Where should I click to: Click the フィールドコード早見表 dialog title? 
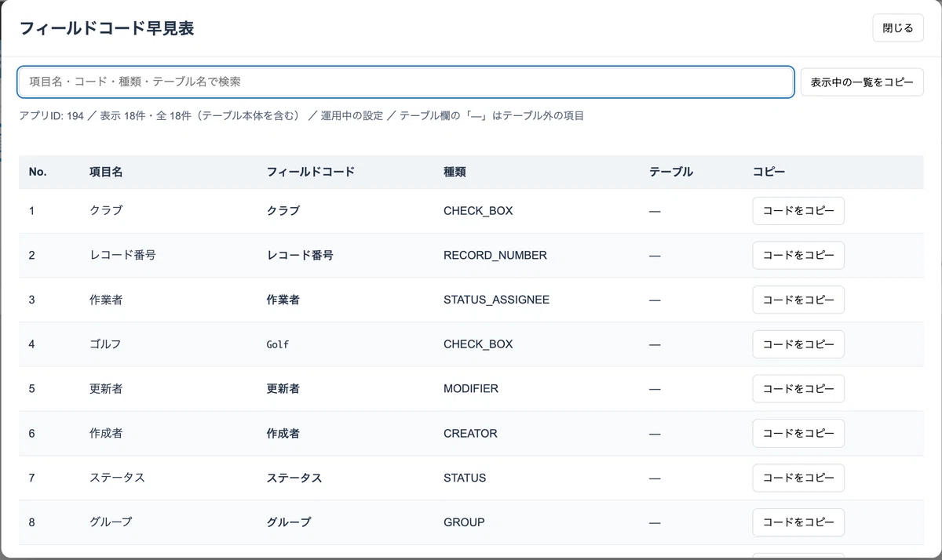(x=107, y=29)
